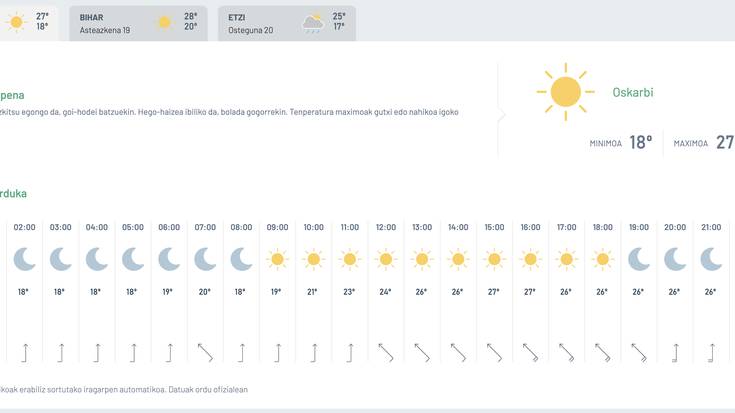Click the 02:00 hour label
This screenshot has width=735, height=413.
coord(24,227)
